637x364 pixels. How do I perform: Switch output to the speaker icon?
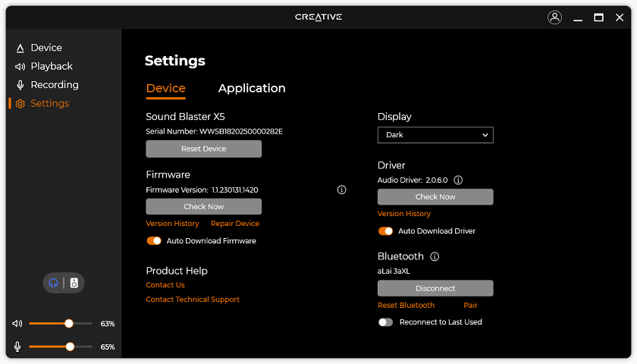(74, 283)
